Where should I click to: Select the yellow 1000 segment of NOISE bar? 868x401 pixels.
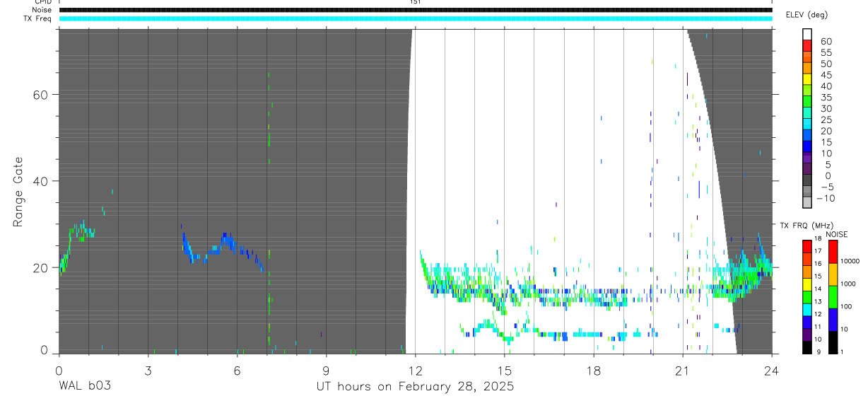(x=833, y=274)
